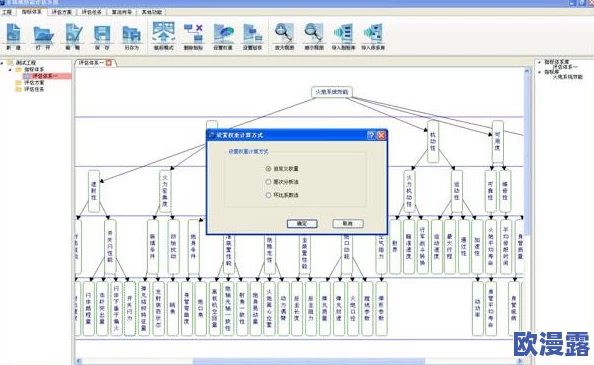
Task: Click the 取消 button in the dialog
Action: tap(348, 224)
